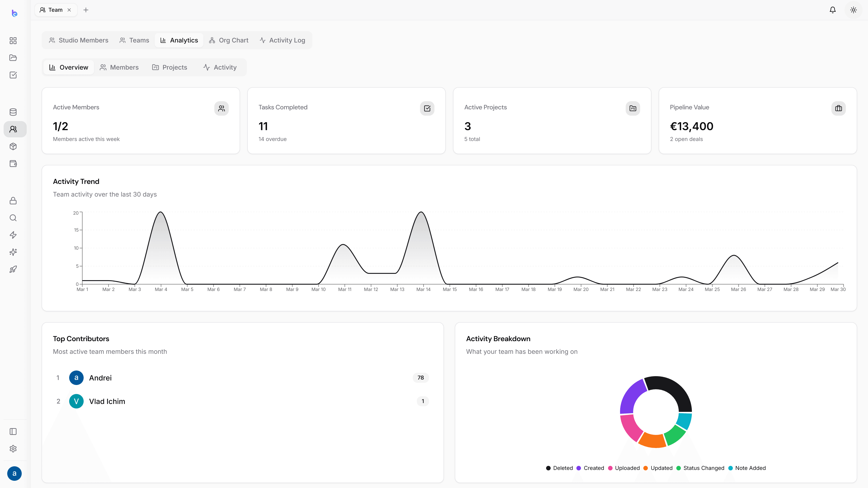
Task: Select the Team tab at top
Action: point(56,10)
